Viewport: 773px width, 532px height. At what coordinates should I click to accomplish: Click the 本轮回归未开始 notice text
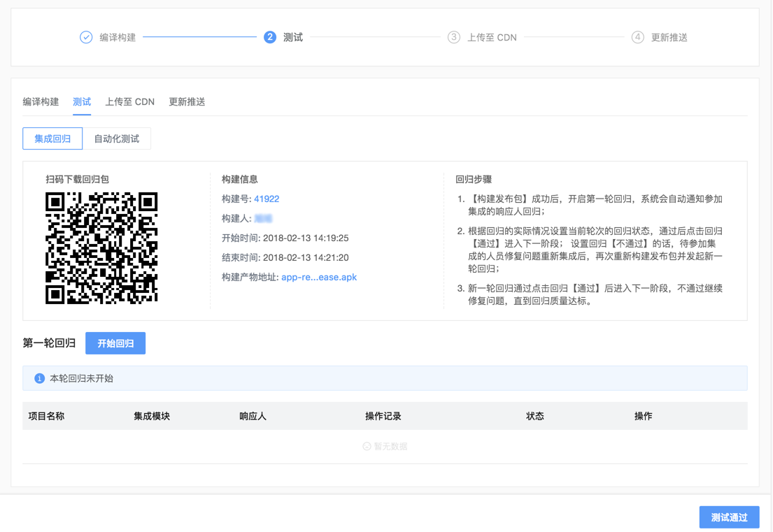[x=81, y=378]
